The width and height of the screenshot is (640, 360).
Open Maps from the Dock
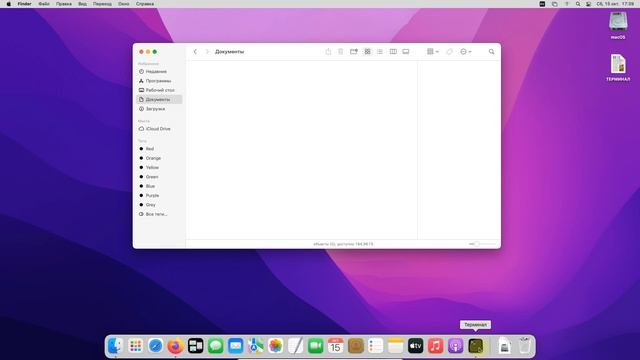(x=256, y=346)
